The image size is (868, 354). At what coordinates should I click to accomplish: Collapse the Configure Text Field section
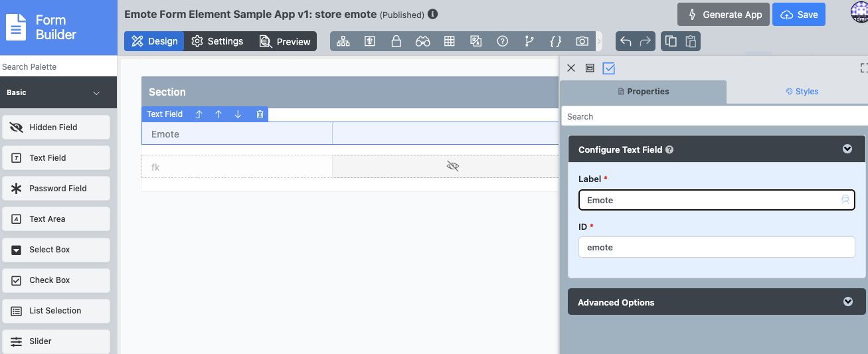(x=847, y=149)
